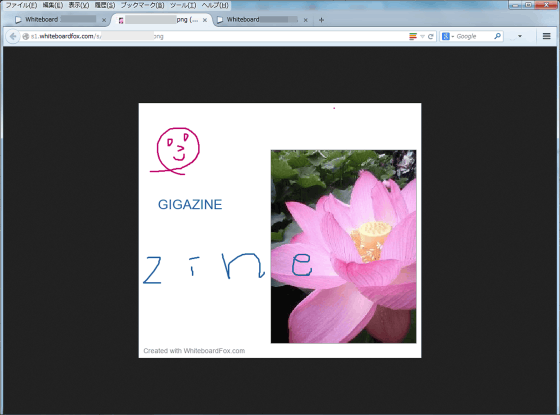This screenshot has width=560, height=415.
Task: Minimize the browser window
Action: tap(516, 5)
